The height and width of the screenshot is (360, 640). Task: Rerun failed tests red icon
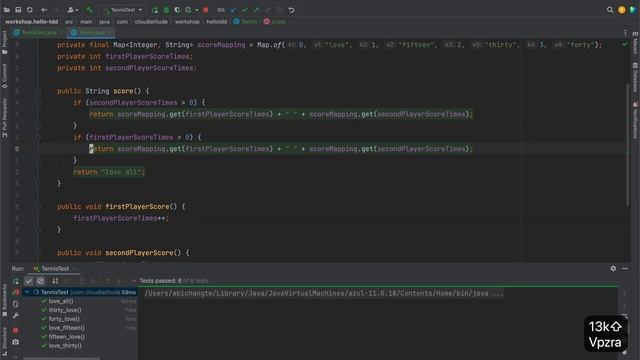pos(16,292)
